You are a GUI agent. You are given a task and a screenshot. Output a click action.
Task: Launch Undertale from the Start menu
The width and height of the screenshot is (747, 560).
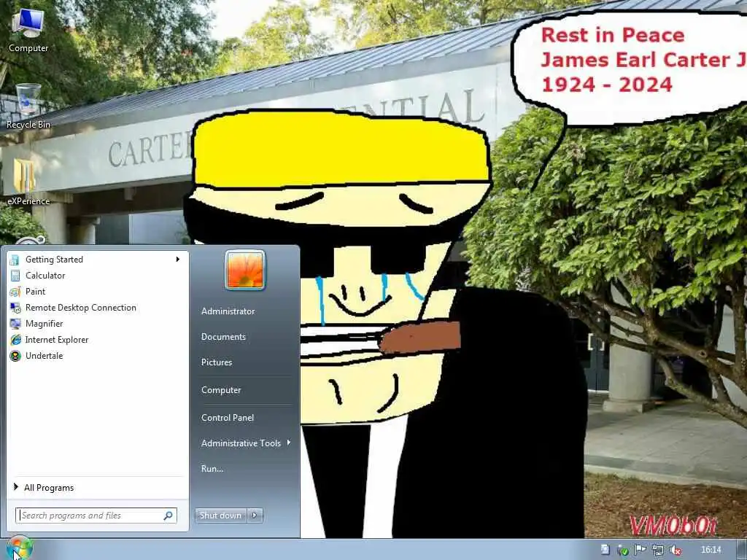[97, 356]
